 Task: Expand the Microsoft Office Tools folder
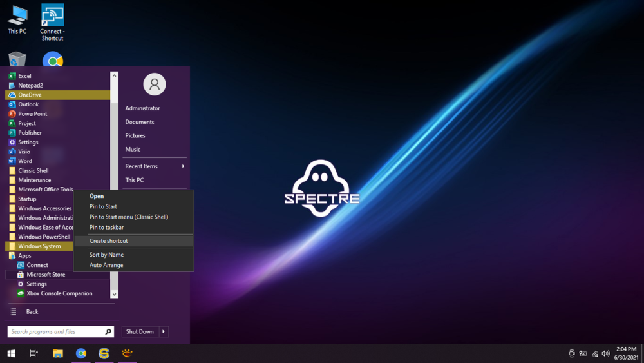40,190
